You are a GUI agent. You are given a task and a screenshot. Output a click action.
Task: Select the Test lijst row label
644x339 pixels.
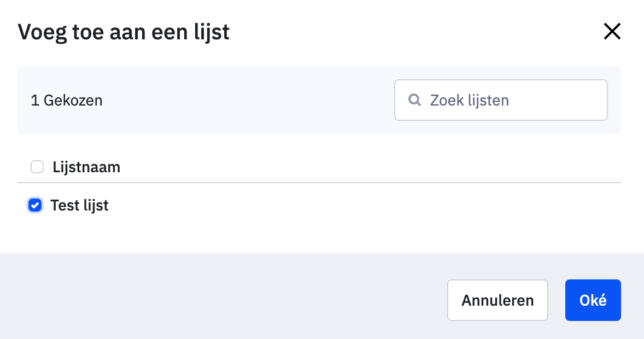click(79, 205)
